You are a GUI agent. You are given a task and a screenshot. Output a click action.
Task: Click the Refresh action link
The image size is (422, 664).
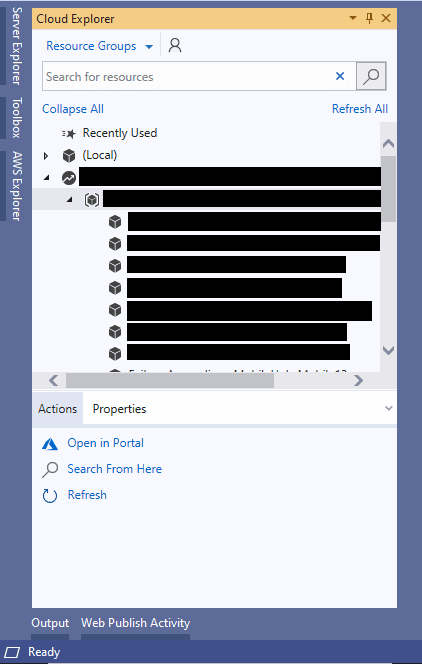(x=87, y=495)
